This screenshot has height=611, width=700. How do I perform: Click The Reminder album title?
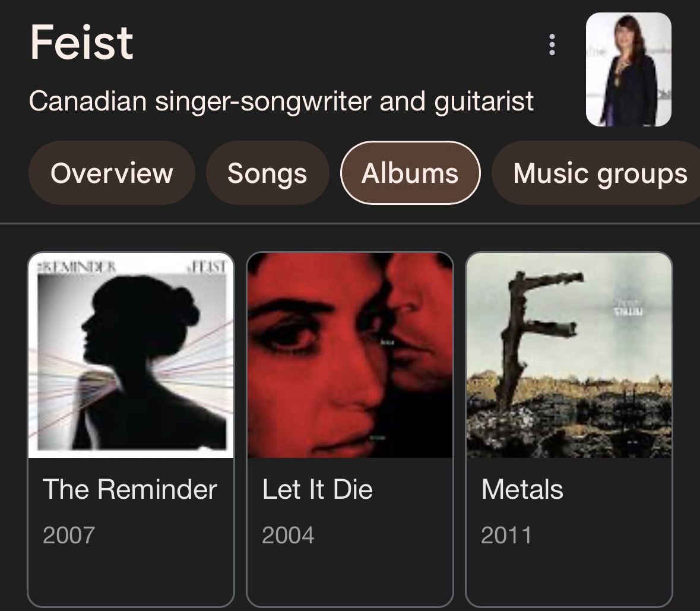click(x=130, y=489)
